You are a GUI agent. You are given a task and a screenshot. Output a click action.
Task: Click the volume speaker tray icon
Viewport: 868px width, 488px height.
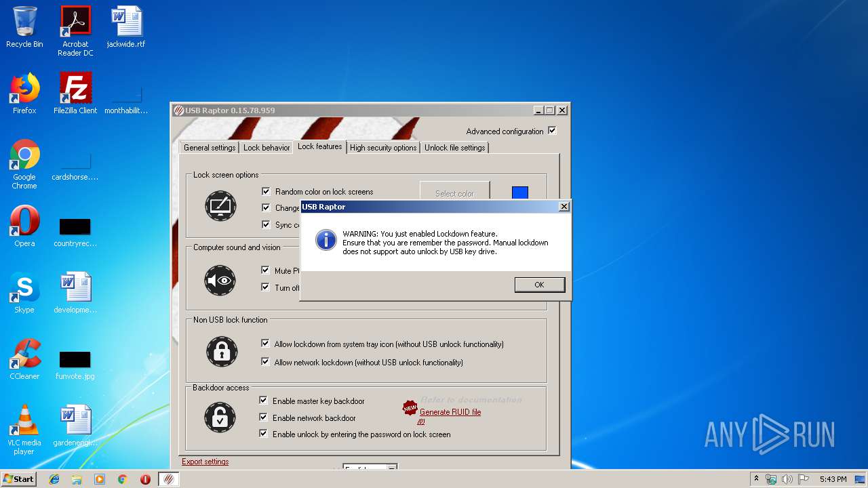787,479
